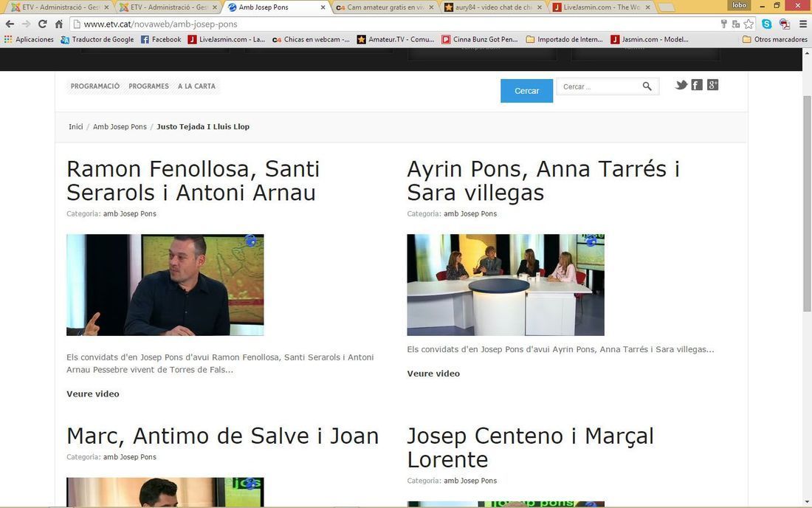This screenshot has height=508, width=812.
Task: Click thumbnail of four people at round table
Action: point(506,285)
